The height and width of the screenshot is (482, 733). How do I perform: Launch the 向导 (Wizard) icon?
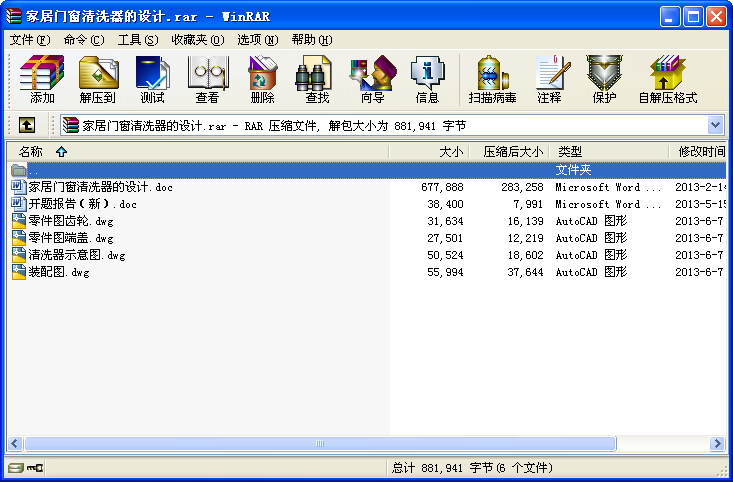(372, 79)
